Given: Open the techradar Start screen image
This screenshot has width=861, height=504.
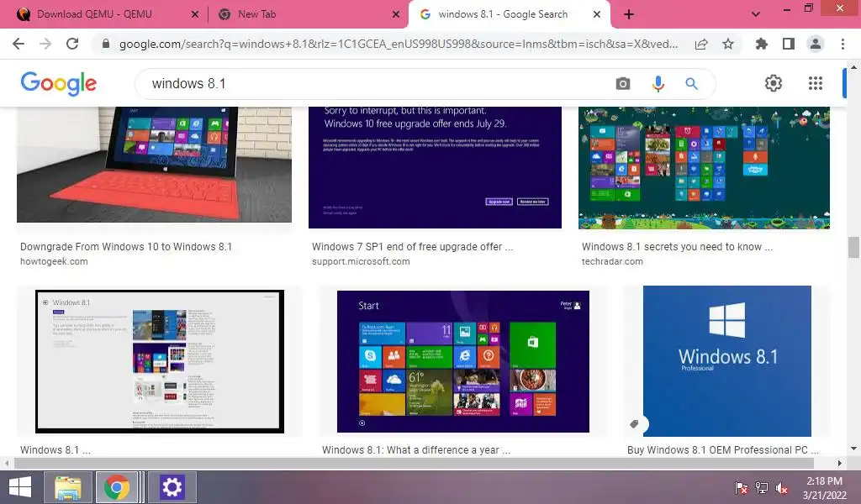Looking at the screenshot, I should (x=704, y=167).
